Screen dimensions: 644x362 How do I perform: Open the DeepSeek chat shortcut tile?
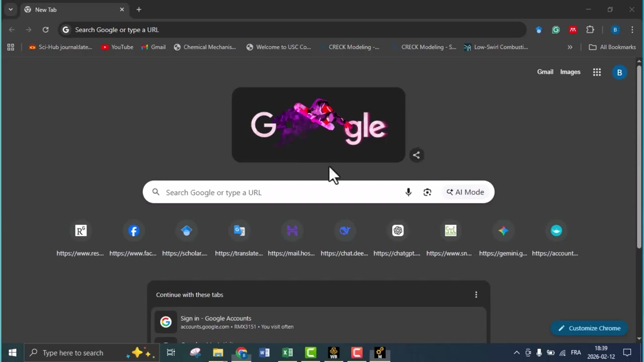coord(345,239)
